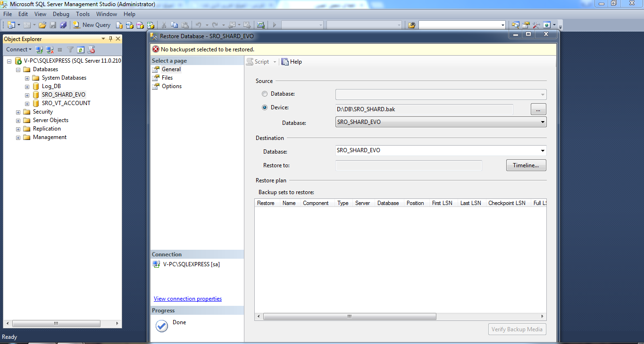Click the Redo arrow icon
644x344 pixels.
point(215,25)
